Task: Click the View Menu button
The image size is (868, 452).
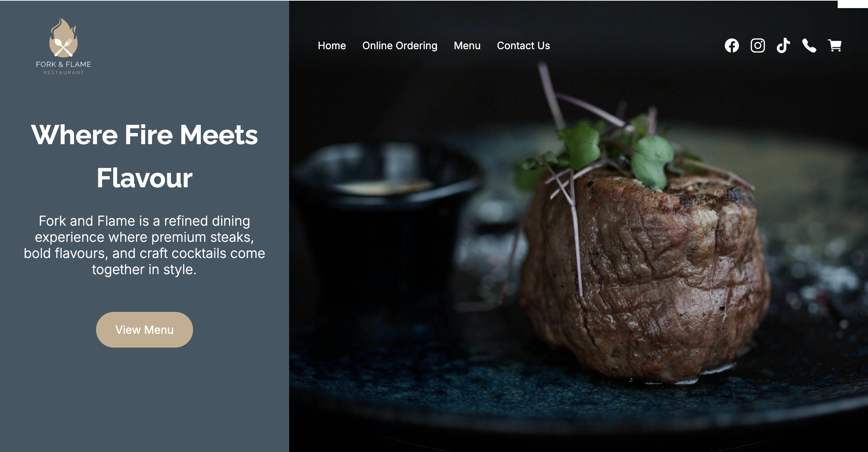Action: tap(145, 329)
